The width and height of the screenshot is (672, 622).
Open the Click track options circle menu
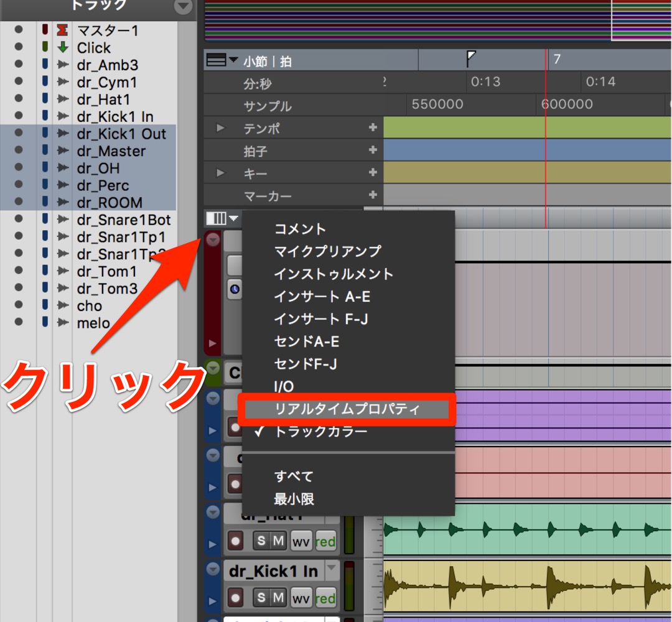click(213, 367)
